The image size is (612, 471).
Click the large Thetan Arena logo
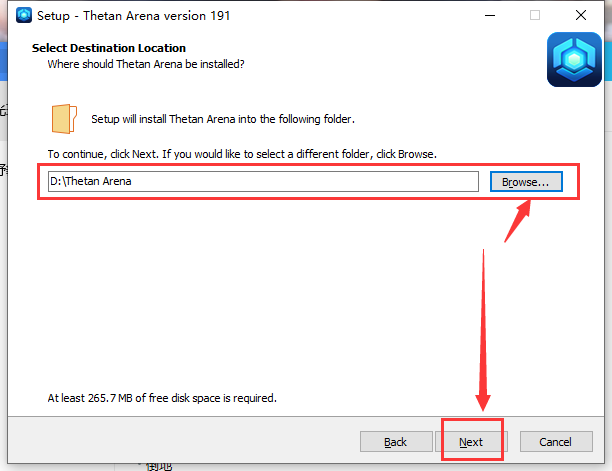[x=574, y=59]
